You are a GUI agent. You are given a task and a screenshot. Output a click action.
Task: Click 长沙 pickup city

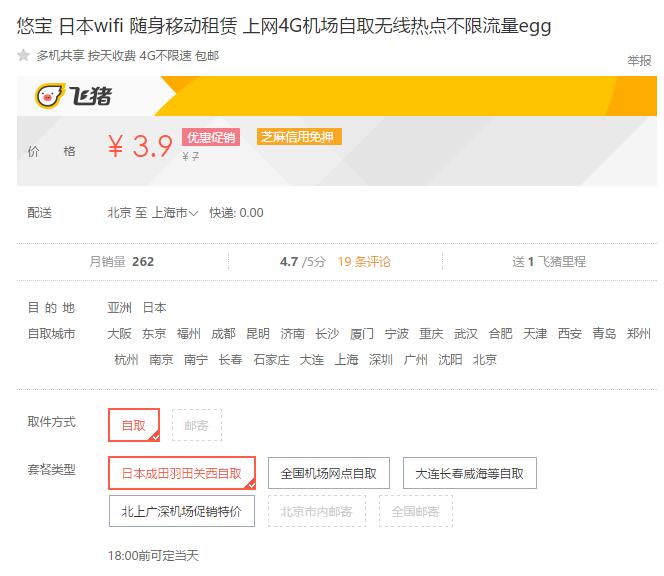(x=327, y=334)
